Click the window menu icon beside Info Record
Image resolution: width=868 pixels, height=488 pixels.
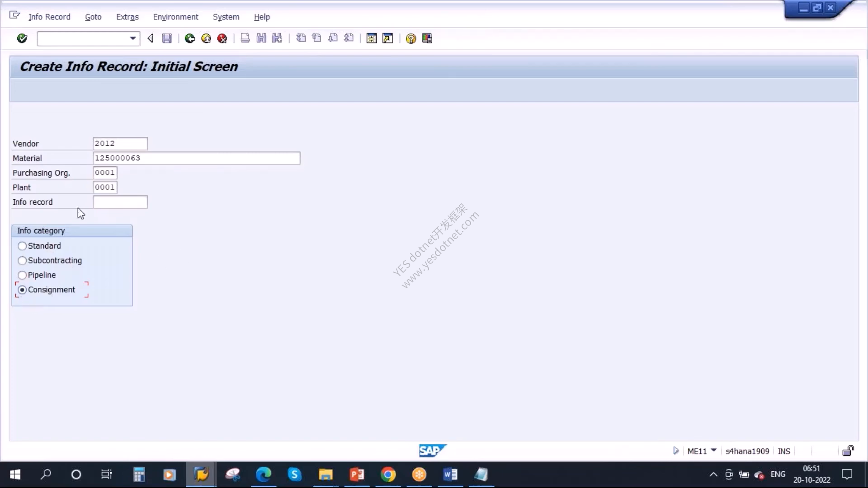click(14, 15)
